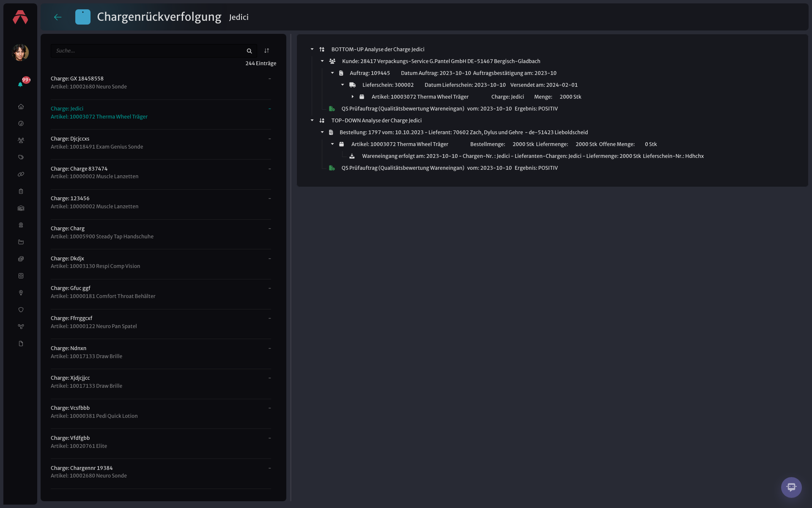
Task: Click the Auftrag document icon
Action: coord(341,73)
